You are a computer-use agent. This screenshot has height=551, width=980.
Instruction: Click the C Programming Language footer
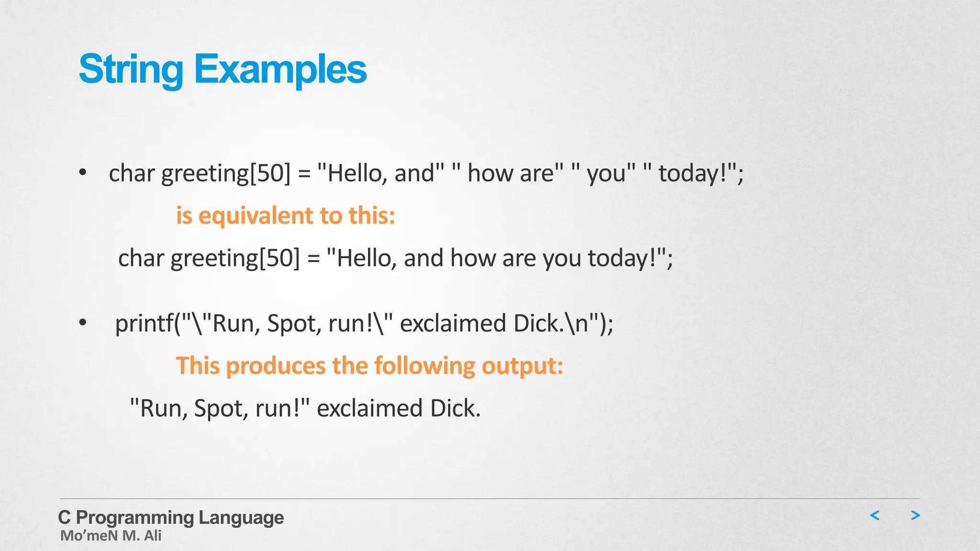(x=171, y=518)
